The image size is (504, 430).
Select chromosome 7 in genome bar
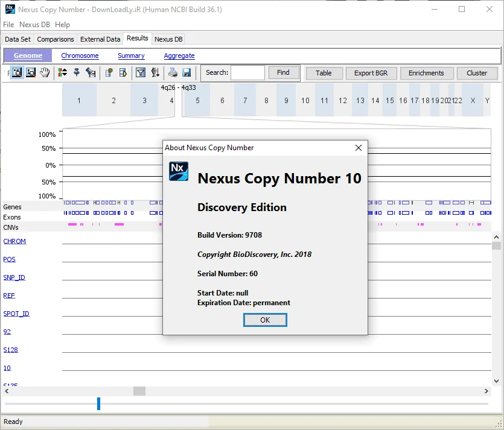[x=245, y=101]
